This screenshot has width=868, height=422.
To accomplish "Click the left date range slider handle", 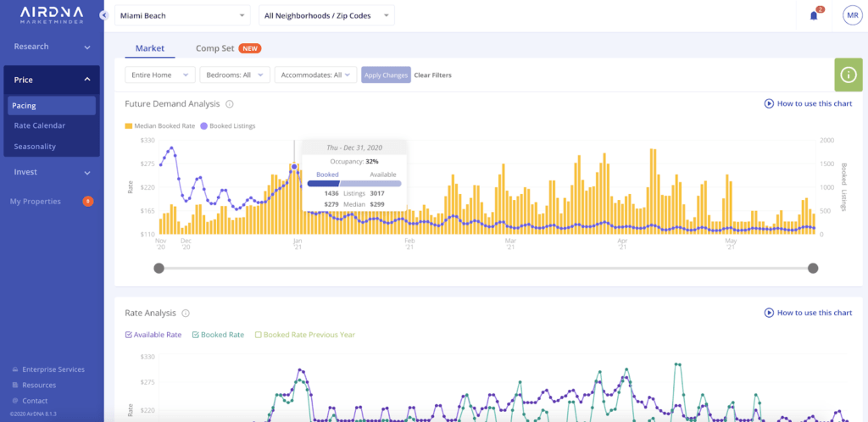I will tap(159, 269).
